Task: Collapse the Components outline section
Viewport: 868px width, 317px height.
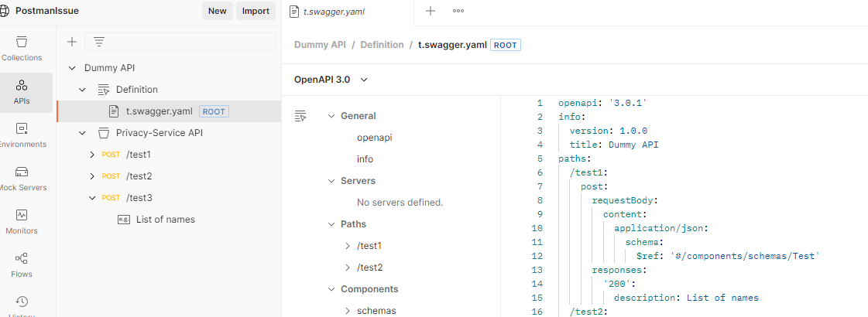Action: (x=331, y=289)
